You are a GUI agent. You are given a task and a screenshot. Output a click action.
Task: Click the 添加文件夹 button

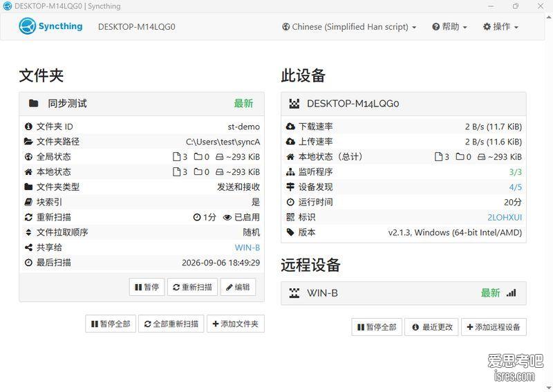click(236, 324)
